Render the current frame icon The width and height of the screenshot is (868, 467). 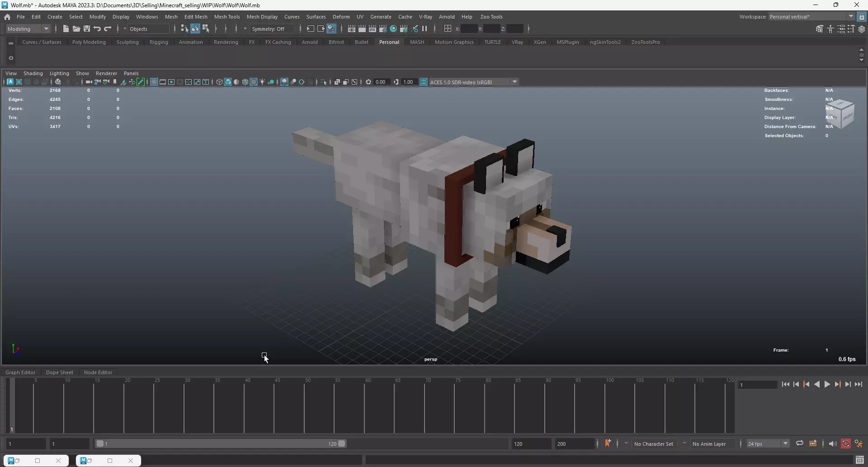tap(362, 29)
